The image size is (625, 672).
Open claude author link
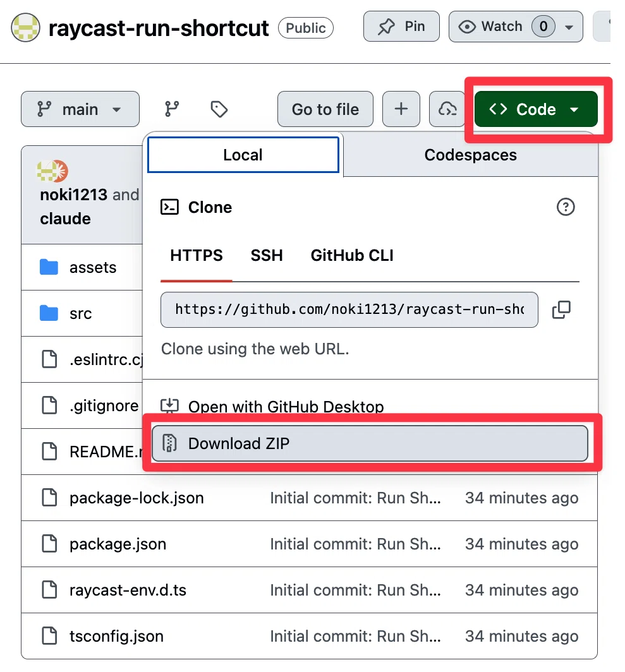tap(65, 219)
